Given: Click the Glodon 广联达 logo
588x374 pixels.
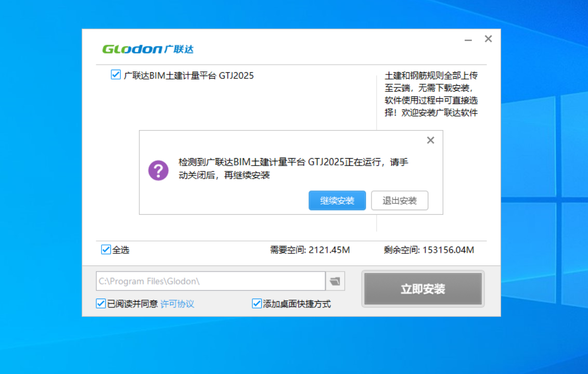Looking at the screenshot, I should point(148,49).
